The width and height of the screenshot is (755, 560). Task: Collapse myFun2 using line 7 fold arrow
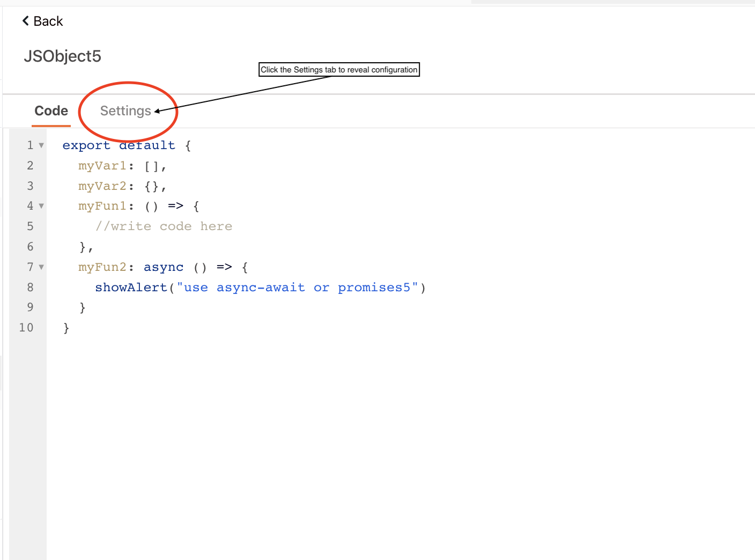(x=40, y=267)
